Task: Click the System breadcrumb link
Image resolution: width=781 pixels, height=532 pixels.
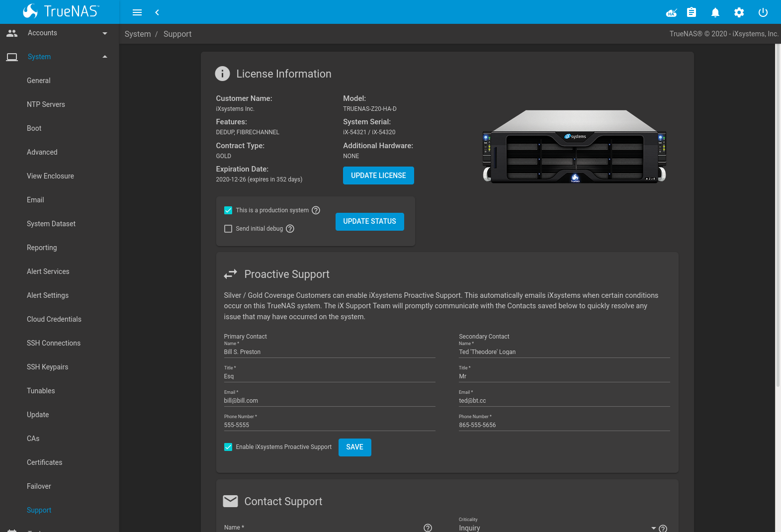Action: 138,34
